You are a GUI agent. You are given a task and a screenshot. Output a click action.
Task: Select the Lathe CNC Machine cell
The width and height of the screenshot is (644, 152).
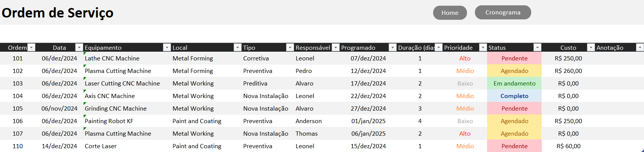coord(112,59)
